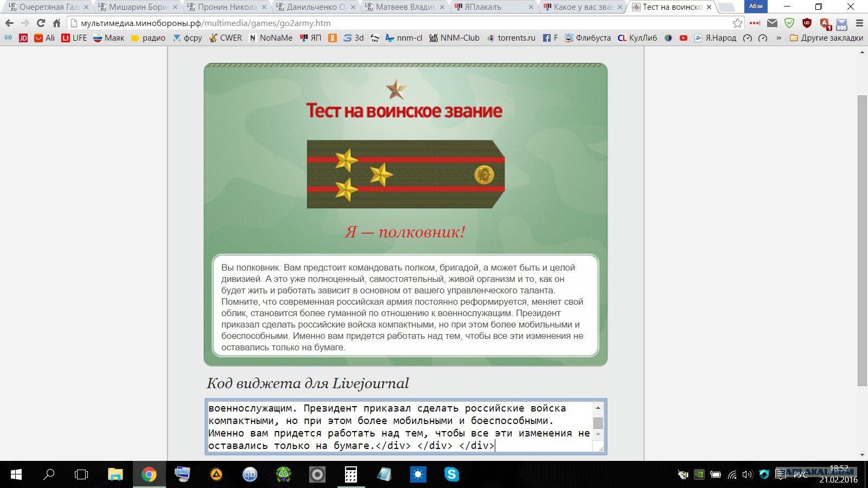Viewport: 868px width, 488px height.
Task: Open the Я.Народ bookmark
Action: pyautogui.click(x=716, y=38)
